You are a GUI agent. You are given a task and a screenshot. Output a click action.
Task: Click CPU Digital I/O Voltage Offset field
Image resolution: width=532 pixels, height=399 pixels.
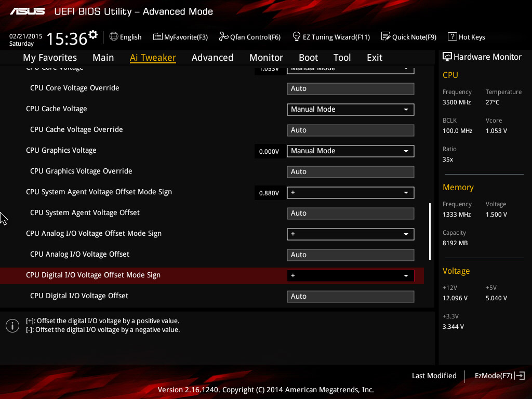click(x=351, y=297)
